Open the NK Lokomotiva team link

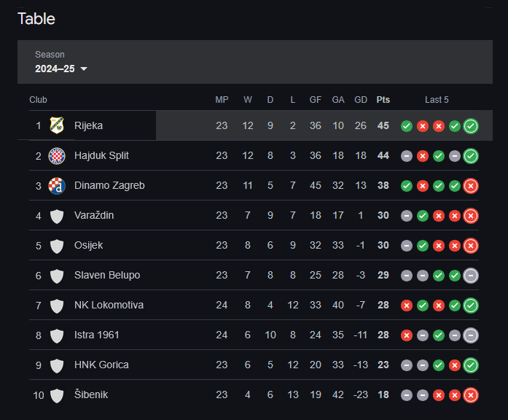click(x=109, y=305)
